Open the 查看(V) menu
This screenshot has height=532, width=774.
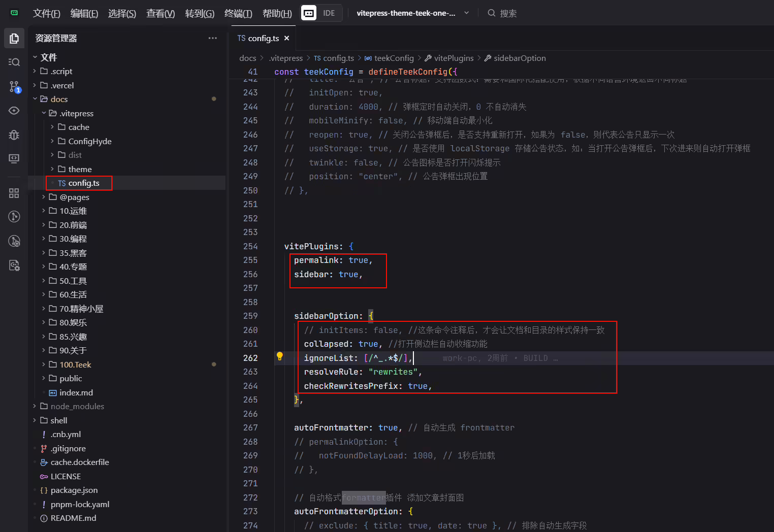[160, 13]
